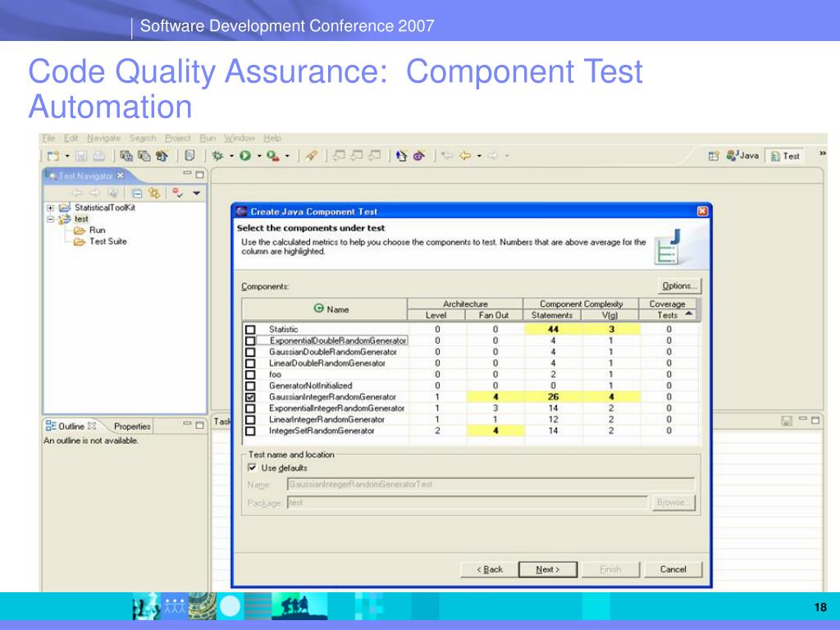Click the Next button in the wizard
This screenshot has height=630, width=840.
547,569
